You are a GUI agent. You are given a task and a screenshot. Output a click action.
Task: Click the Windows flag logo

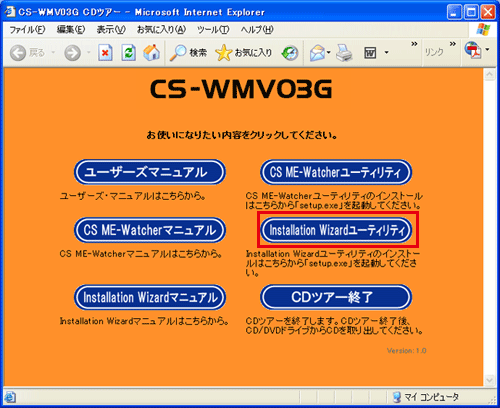[x=483, y=30]
